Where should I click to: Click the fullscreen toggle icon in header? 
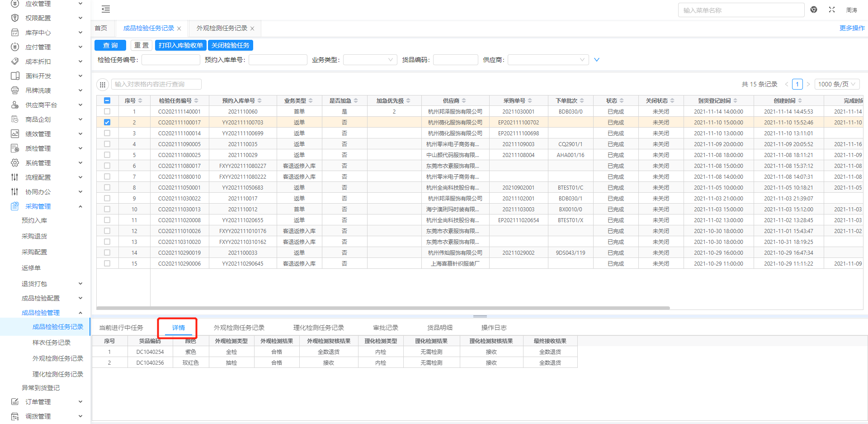[831, 10]
